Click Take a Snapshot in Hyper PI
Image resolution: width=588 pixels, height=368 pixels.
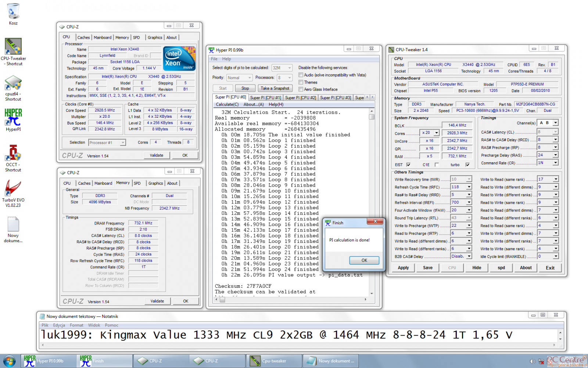pyautogui.click(x=275, y=88)
